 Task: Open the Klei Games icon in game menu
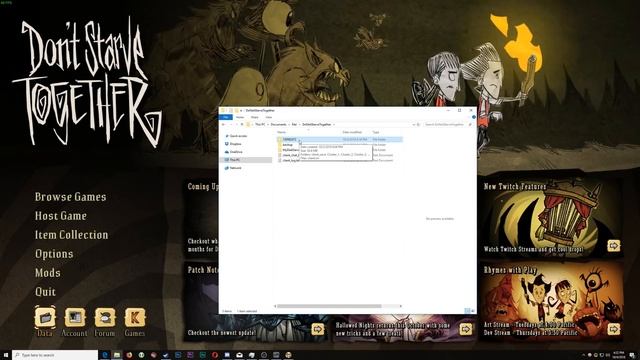coord(135,318)
